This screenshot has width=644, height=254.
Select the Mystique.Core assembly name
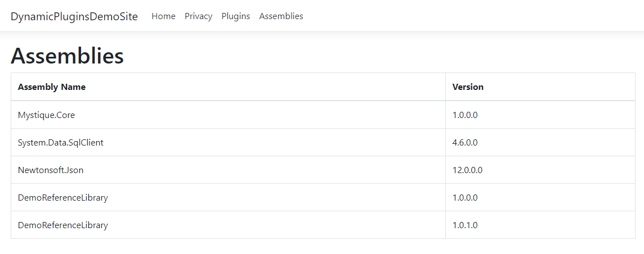[46, 115]
